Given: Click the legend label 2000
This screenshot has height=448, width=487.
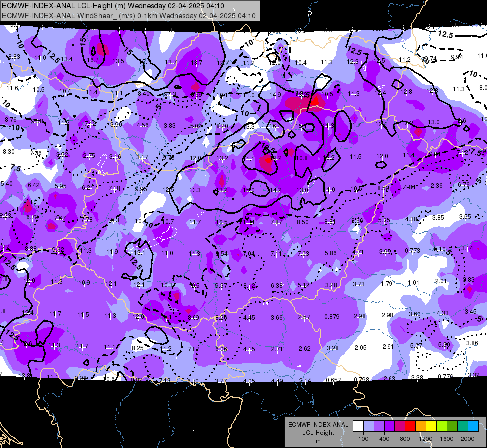Looking at the screenshot, I should (468, 439).
